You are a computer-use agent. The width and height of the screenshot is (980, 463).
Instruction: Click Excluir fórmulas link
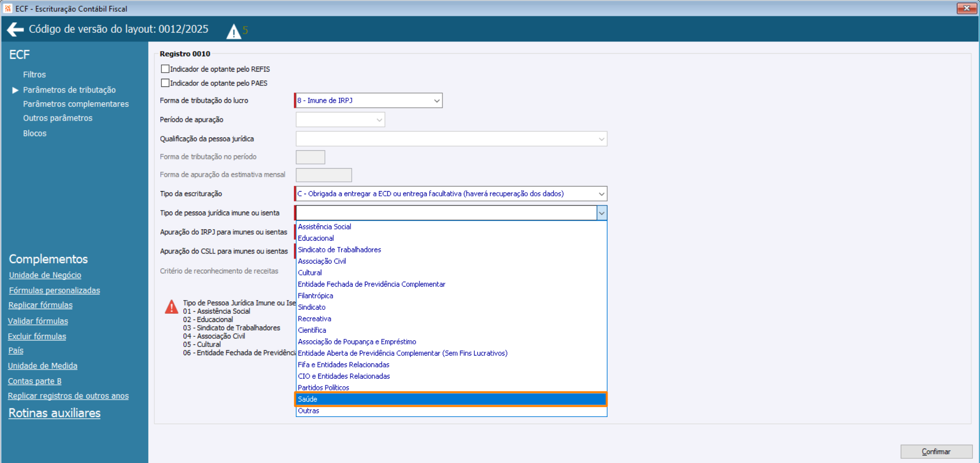37,336
